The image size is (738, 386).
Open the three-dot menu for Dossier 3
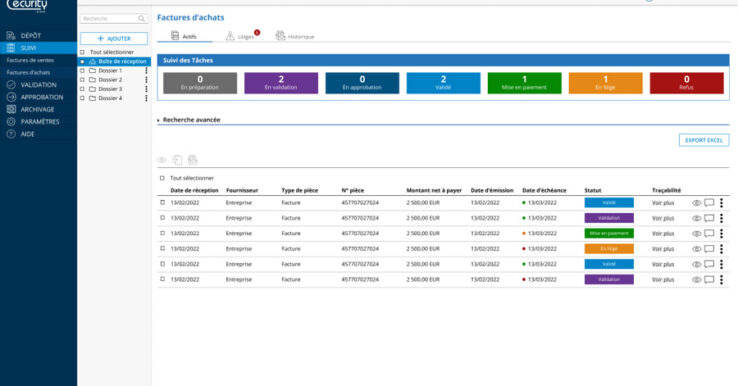146,89
